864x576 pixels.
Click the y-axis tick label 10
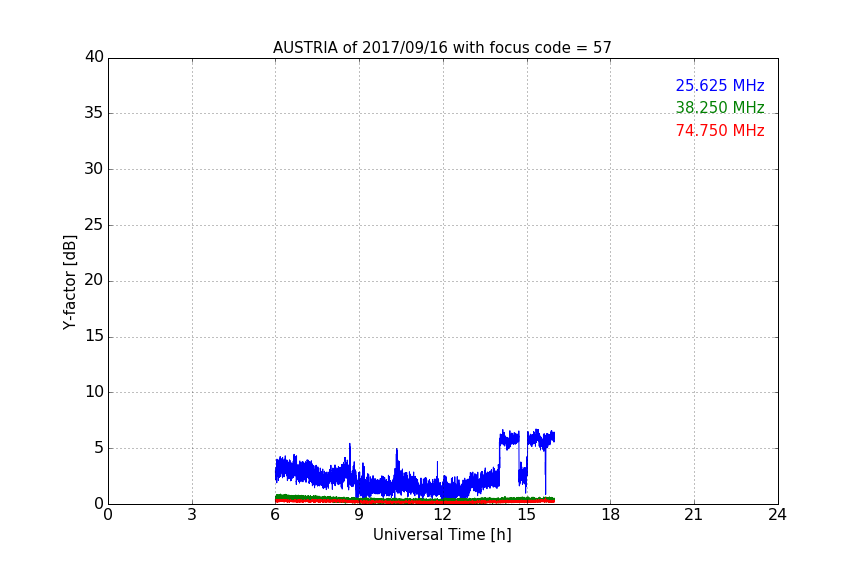pyautogui.click(x=94, y=392)
